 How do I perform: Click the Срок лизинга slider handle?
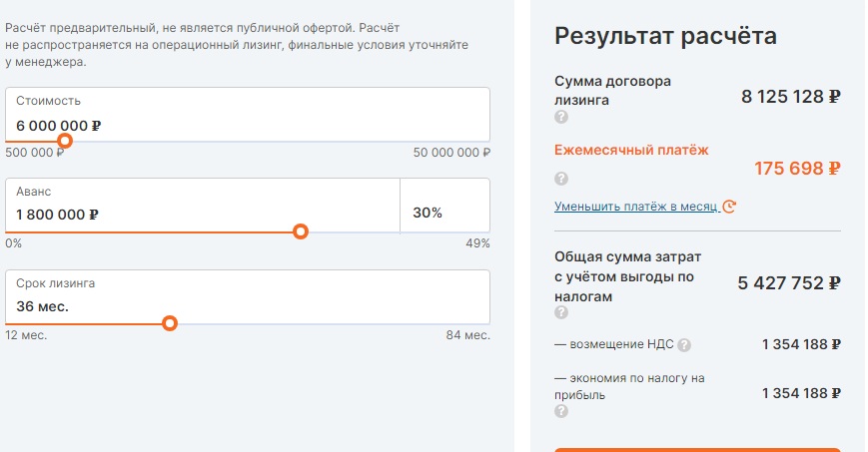click(x=170, y=323)
